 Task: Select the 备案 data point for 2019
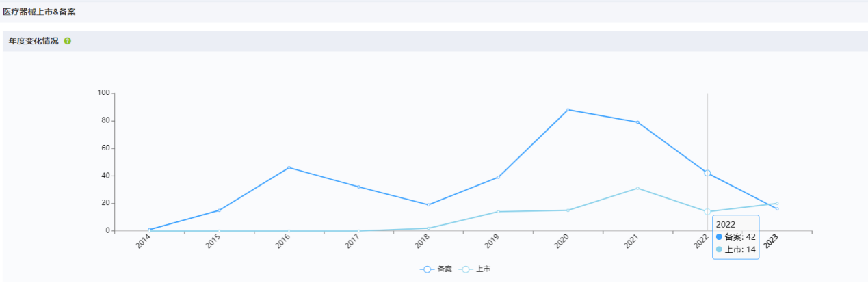pos(498,177)
